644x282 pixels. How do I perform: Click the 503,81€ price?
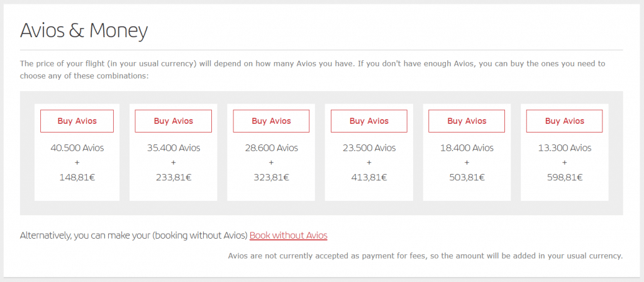click(467, 178)
